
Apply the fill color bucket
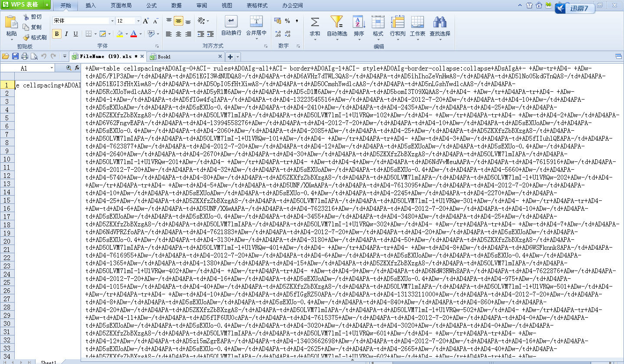click(x=120, y=34)
